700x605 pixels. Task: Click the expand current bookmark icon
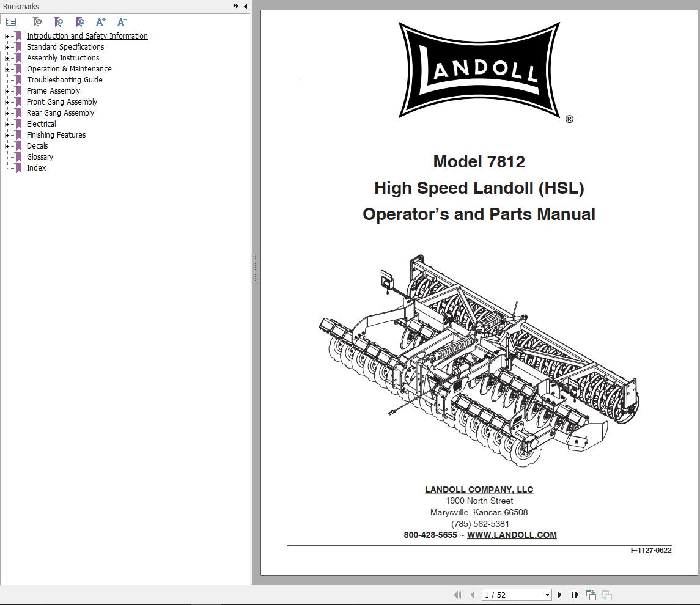pos(79,22)
